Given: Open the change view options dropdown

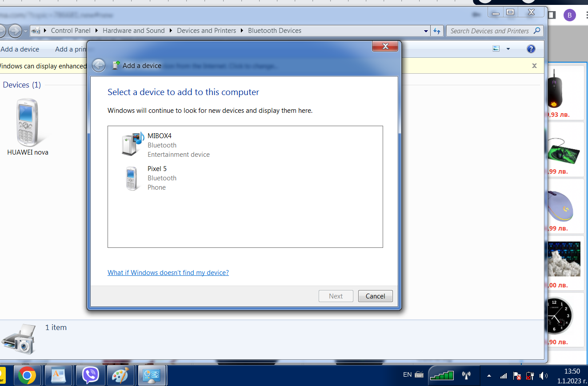Looking at the screenshot, I should tap(508, 49).
